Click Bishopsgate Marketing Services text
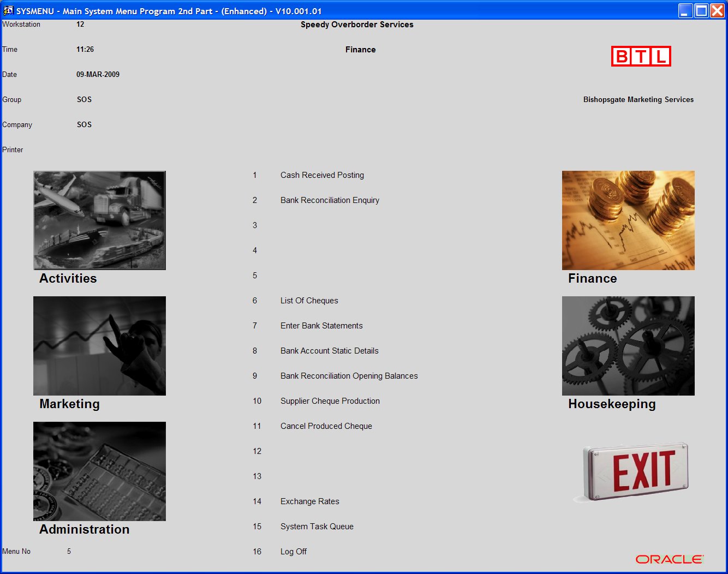728x574 pixels. 639,99
